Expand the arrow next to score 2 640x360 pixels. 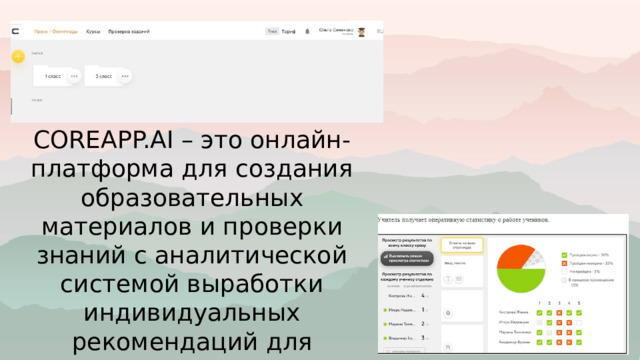428,324
